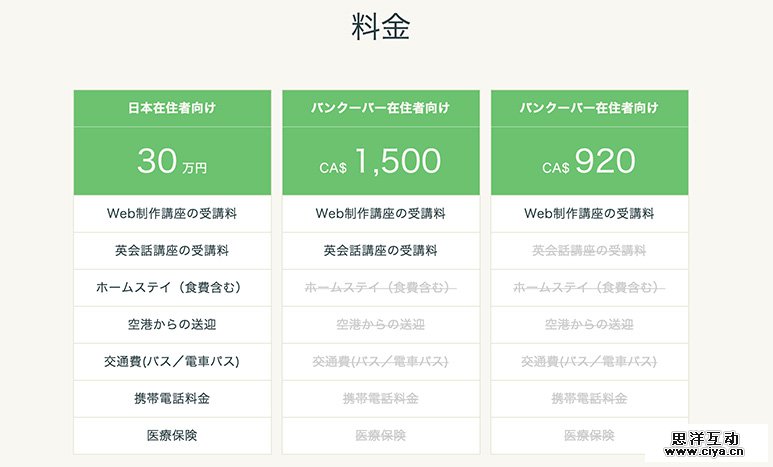Select the CA$ 1,500 plan header
Screen dimensions: 773x467
(x=381, y=107)
